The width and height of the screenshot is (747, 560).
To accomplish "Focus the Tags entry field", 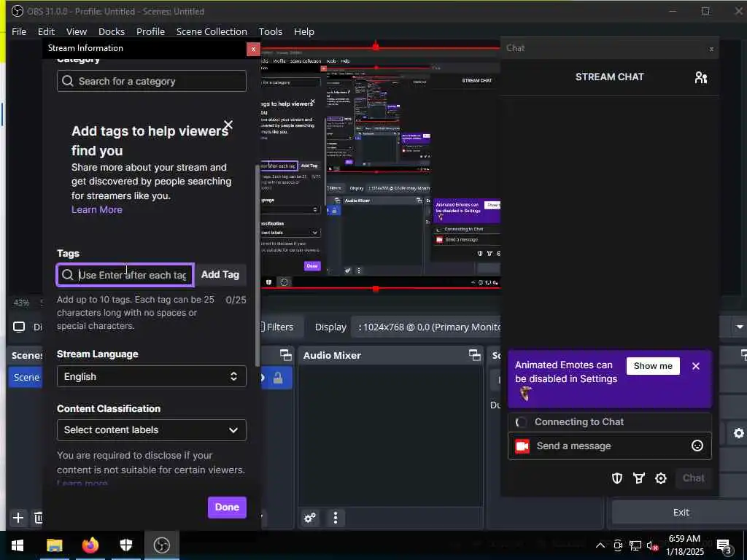I will coord(125,275).
